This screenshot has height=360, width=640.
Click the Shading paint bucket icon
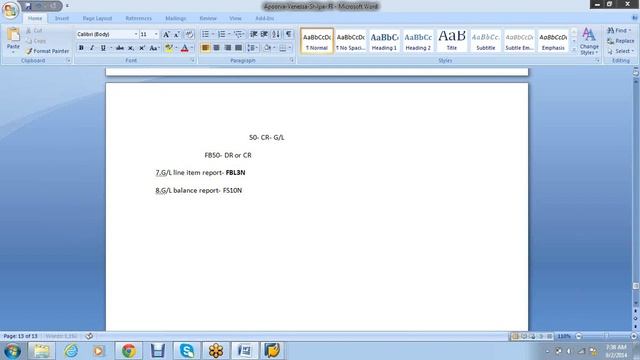tap(267, 48)
